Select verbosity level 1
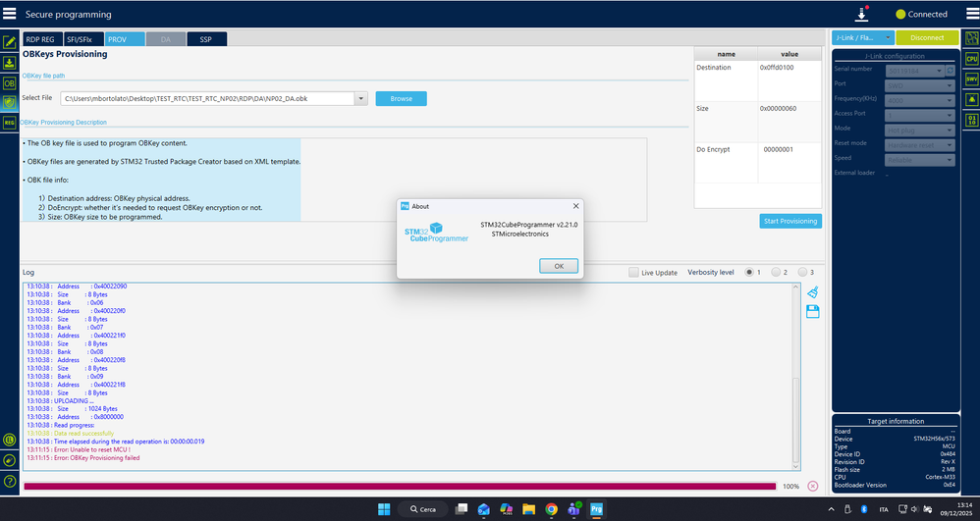The width and height of the screenshot is (980, 521). pyautogui.click(x=749, y=273)
